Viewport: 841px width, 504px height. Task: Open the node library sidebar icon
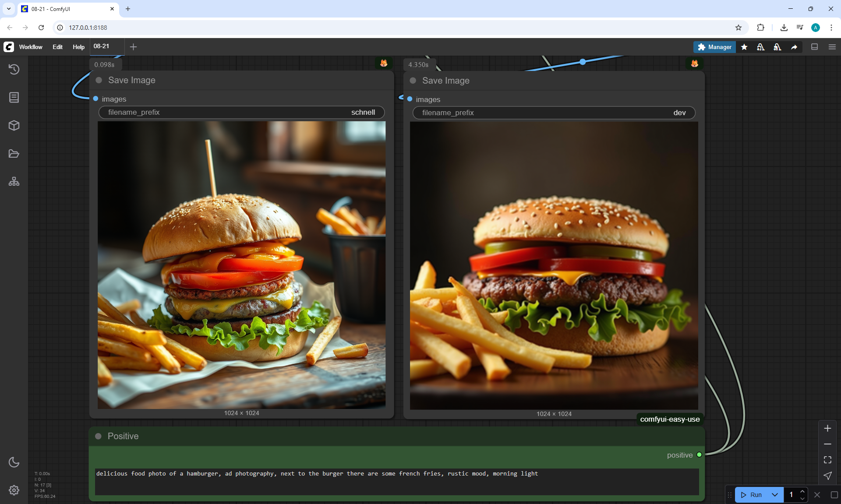[x=14, y=97]
